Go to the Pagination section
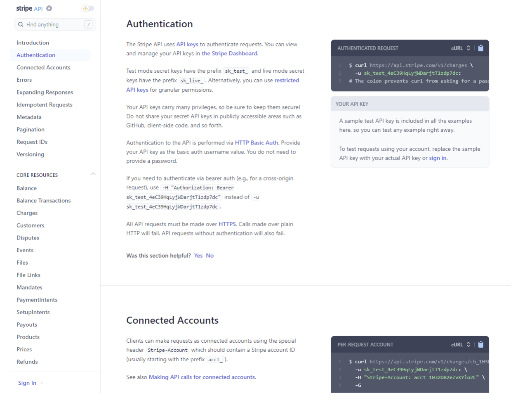 pyautogui.click(x=31, y=130)
